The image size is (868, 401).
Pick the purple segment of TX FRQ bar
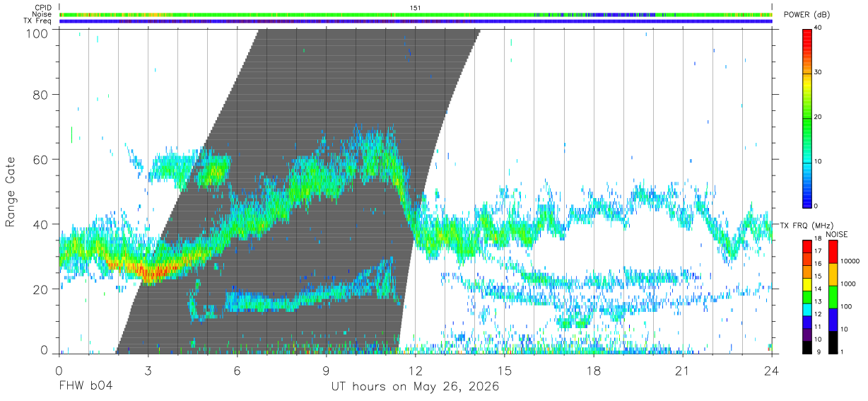click(807, 335)
